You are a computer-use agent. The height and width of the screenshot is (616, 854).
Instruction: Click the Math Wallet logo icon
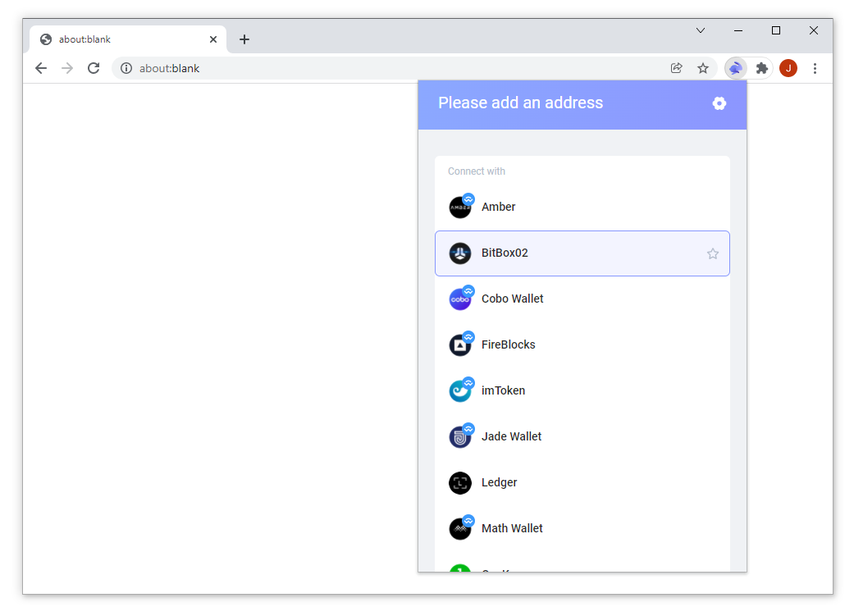pyautogui.click(x=460, y=529)
